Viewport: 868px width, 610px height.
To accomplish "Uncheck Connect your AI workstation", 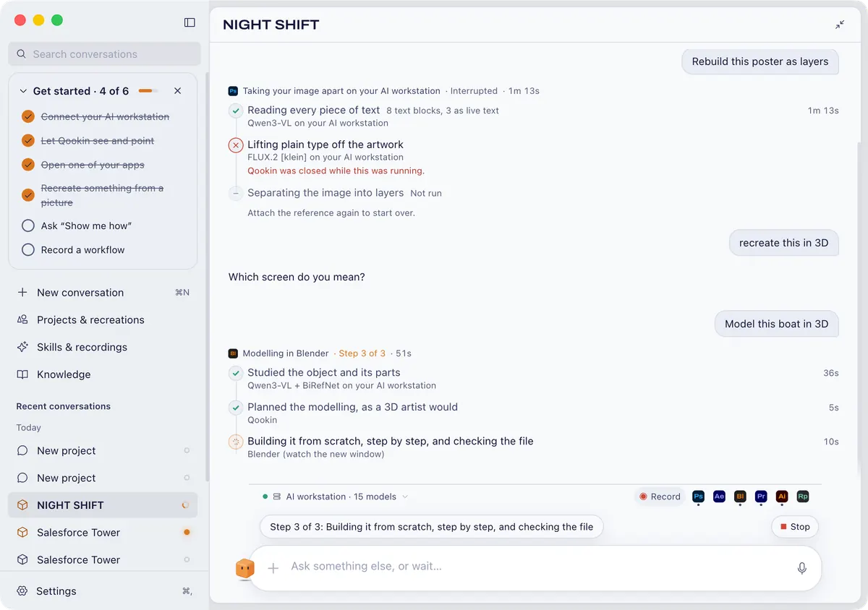I will (28, 116).
